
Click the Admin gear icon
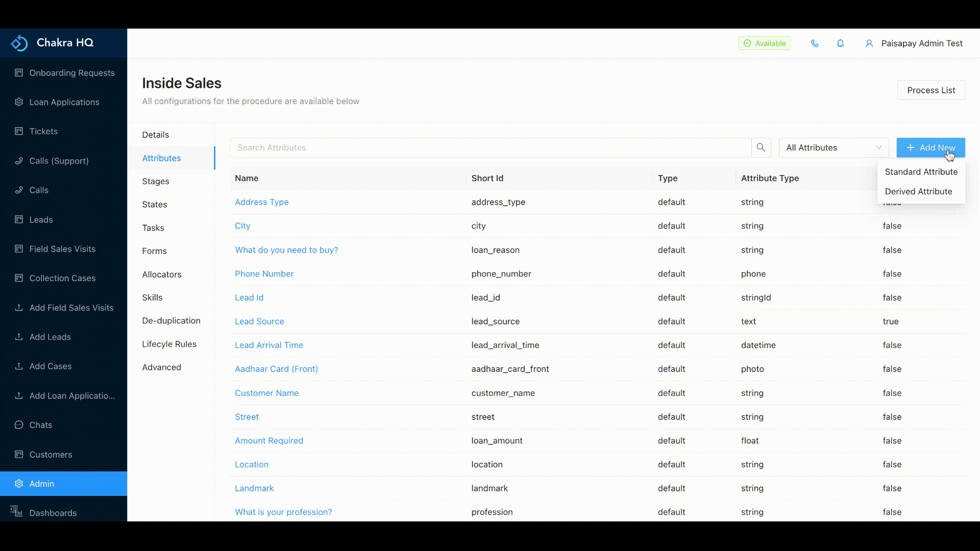pyautogui.click(x=18, y=484)
